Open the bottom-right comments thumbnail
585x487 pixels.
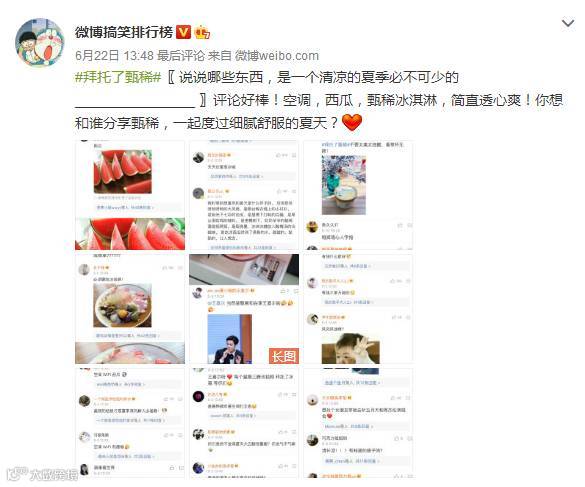[x=358, y=423]
